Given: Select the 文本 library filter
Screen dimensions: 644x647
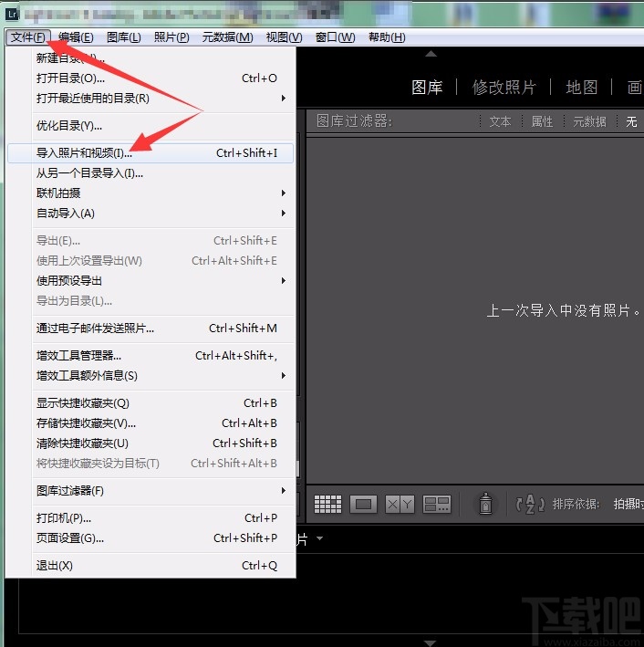Looking at the screenshot, I should 500,121.
